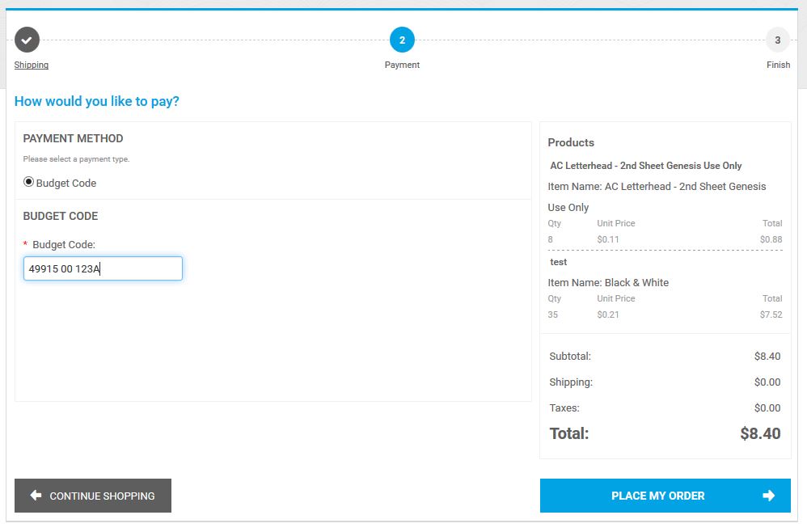Select the Budget Code payment radio button

27,182
